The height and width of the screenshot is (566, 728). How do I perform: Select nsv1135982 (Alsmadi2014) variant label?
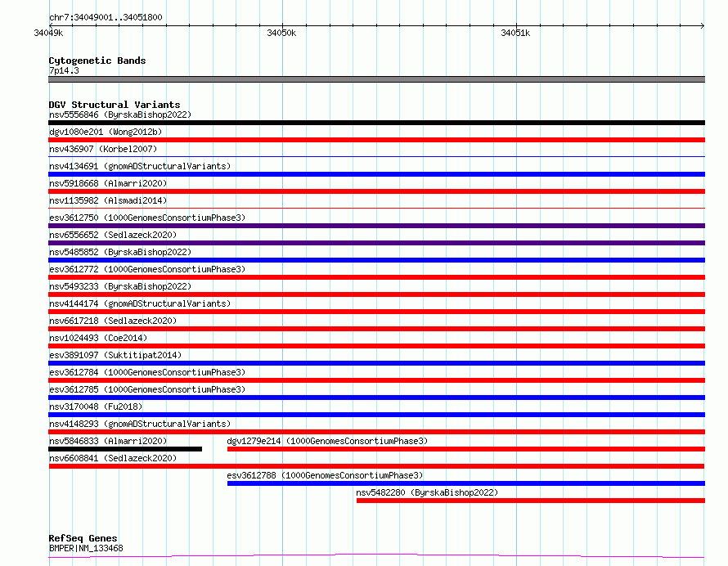click(108, 200)
